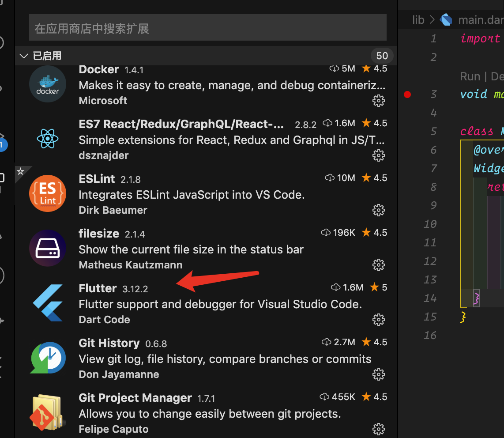The image size is (504, 438).
Task: Open manage gear for ESLint extension
Action: (378, 210)
